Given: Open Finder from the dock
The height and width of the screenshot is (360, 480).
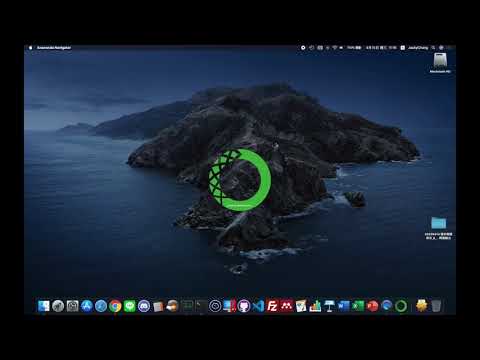Looking at the screenshot, I should [x=44, y=306].
